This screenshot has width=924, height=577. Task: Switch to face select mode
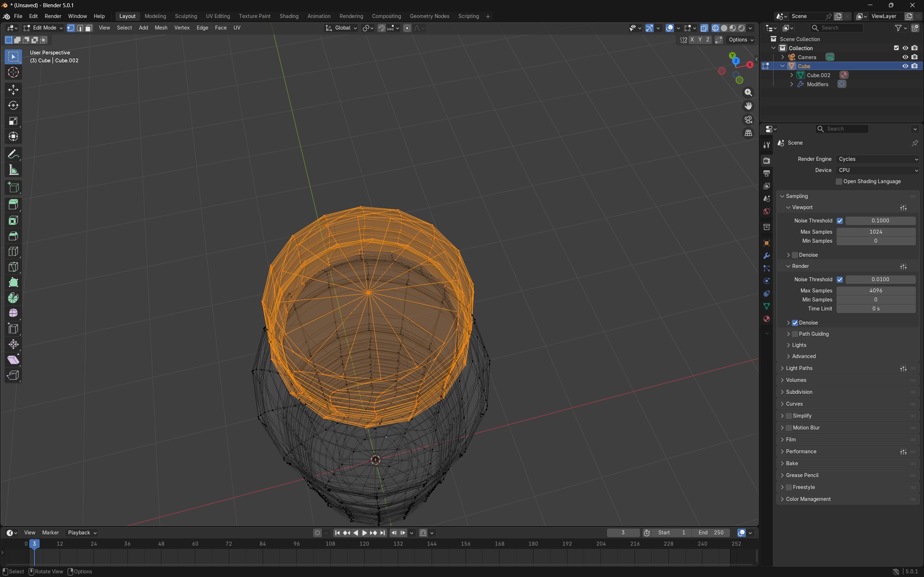88,28
